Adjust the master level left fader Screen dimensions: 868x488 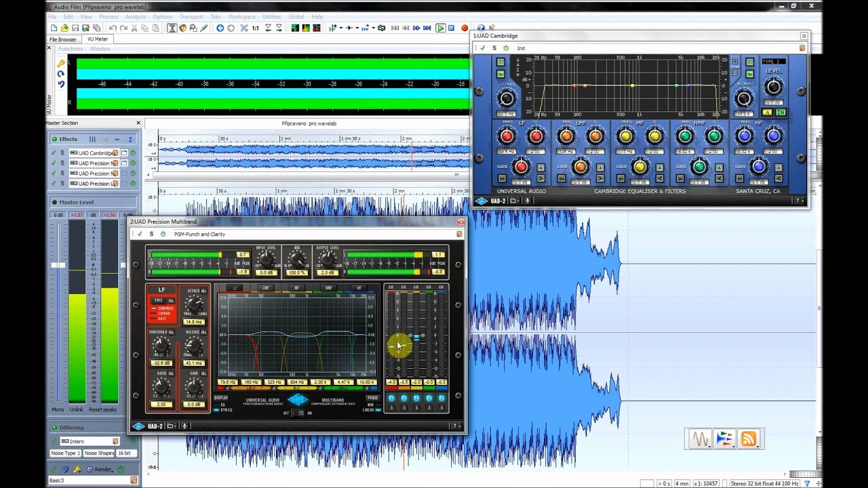[x=58, y=265]
